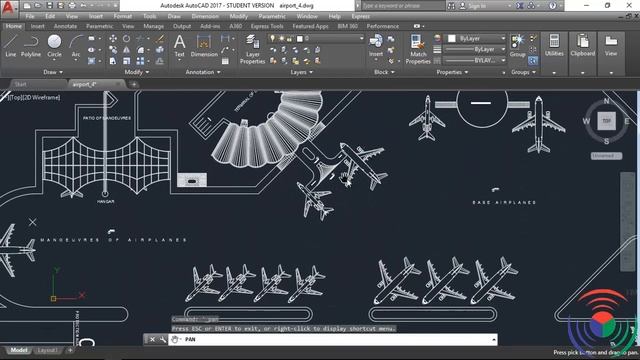Open the object color ByLayer dropdown
Image resolution: width=640 pixels, height=360 pixels.
coord(503,38)
